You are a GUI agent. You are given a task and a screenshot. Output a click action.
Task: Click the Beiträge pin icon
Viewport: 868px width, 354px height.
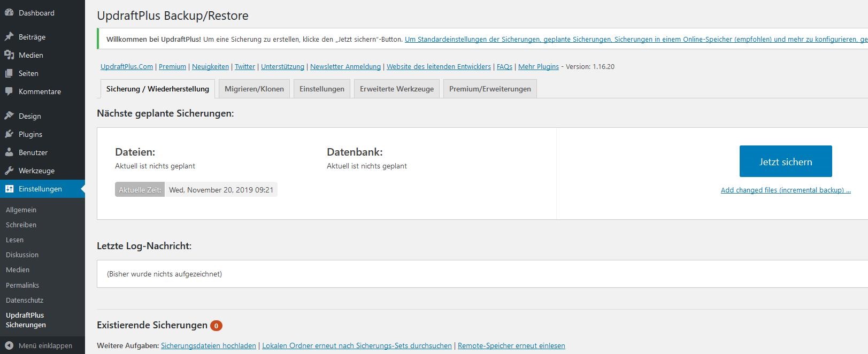9,37
